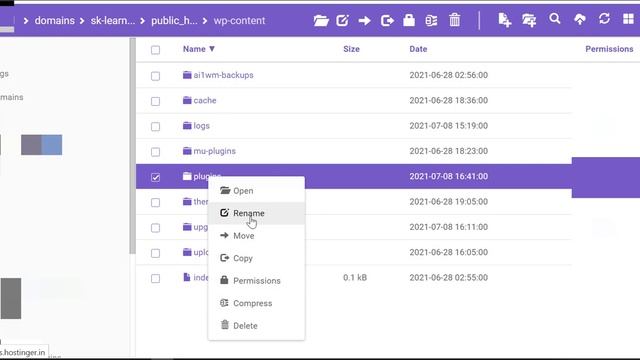The image size is (640, 360).
Task: Choose Compress in the context menu
Action: click(256, 303)
